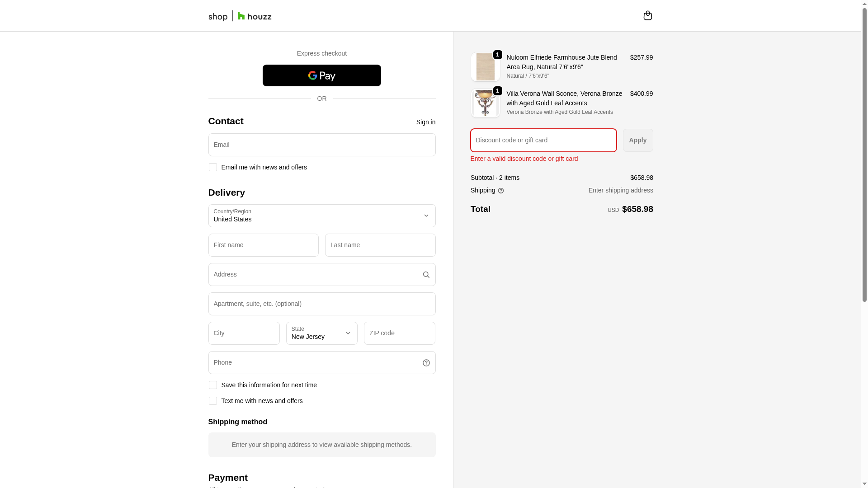Open the shopping bag cart icon
The image size is (868, 488).
647,16
